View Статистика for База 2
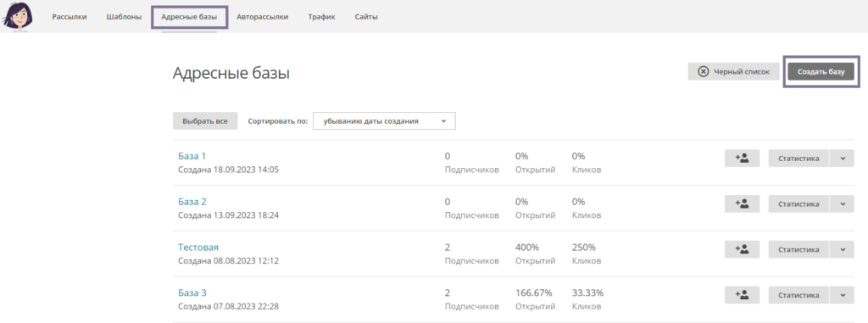868x323 pixels. coord(798,203)
